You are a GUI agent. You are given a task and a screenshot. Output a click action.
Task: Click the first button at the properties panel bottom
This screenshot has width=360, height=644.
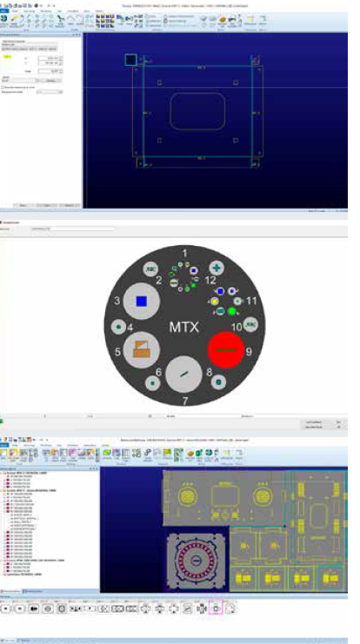click(x=23, y=205)
